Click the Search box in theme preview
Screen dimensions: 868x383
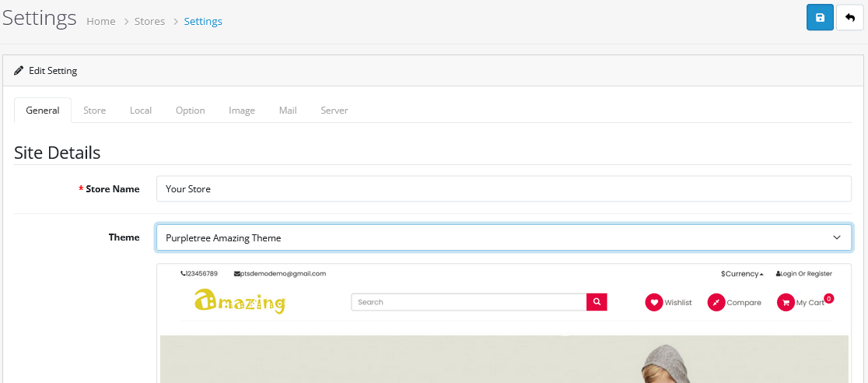469,302
